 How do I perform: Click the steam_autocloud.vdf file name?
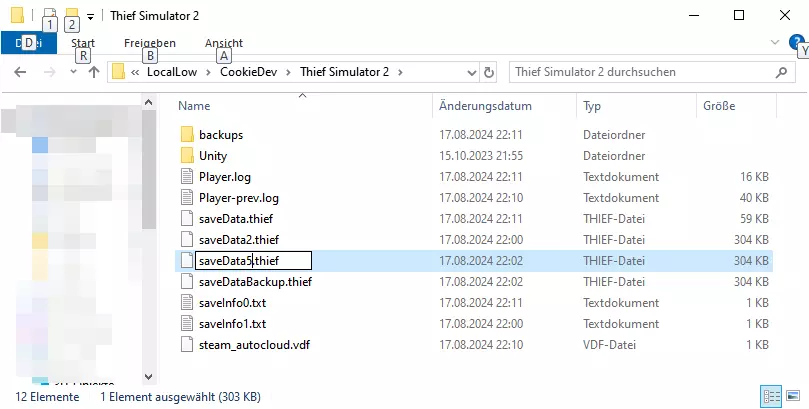[x=254, y=345]
